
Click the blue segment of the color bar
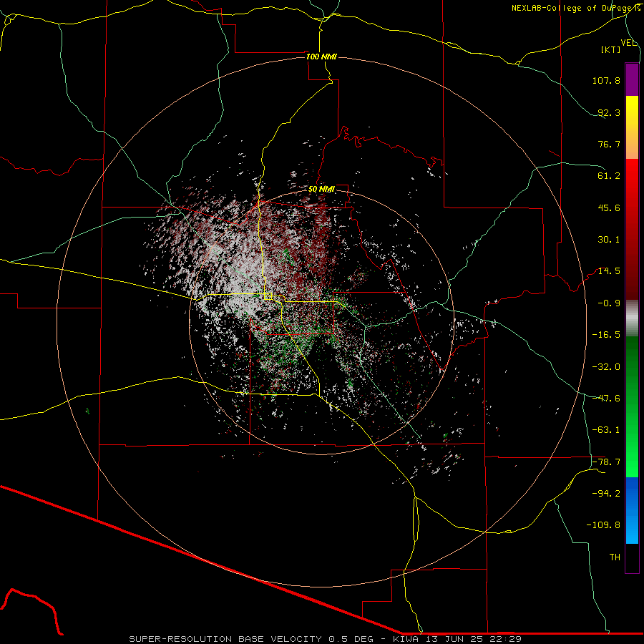coord(632,510)
